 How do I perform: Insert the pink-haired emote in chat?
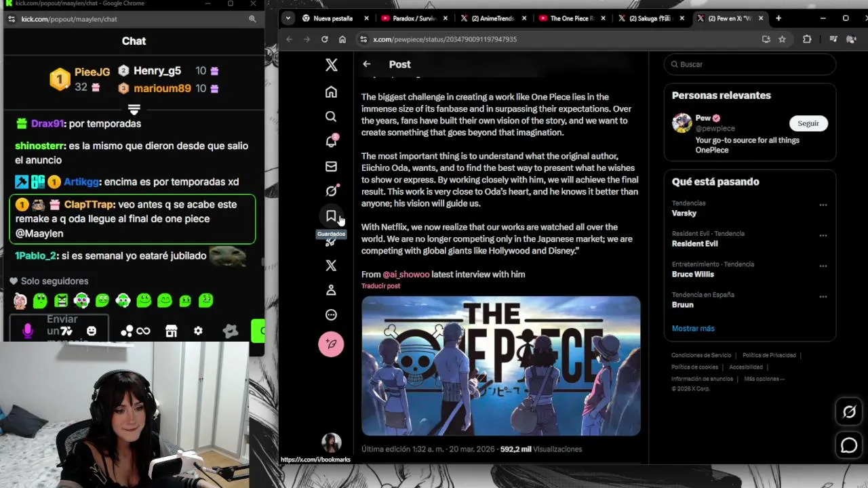tap(20, 300)
